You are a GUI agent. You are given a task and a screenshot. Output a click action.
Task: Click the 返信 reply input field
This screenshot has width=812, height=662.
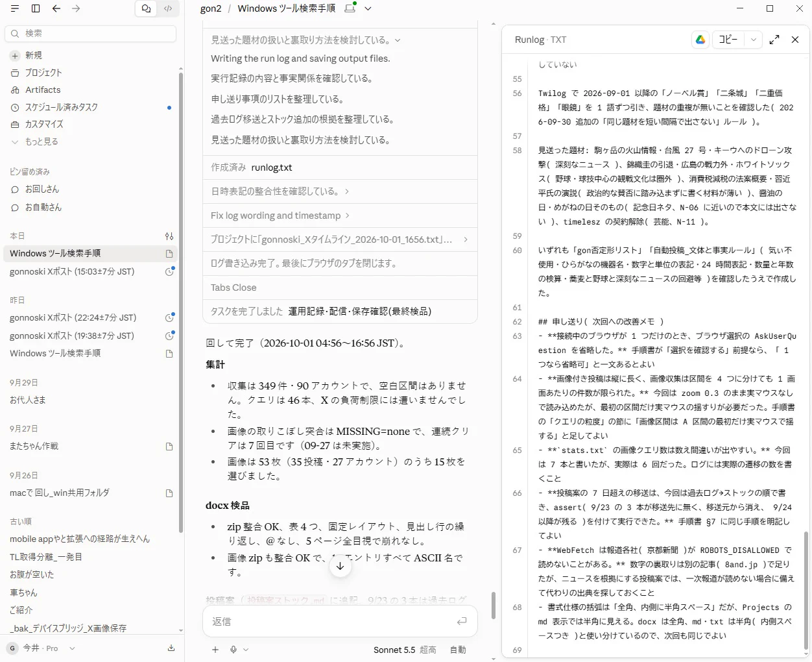coord(331,621)
